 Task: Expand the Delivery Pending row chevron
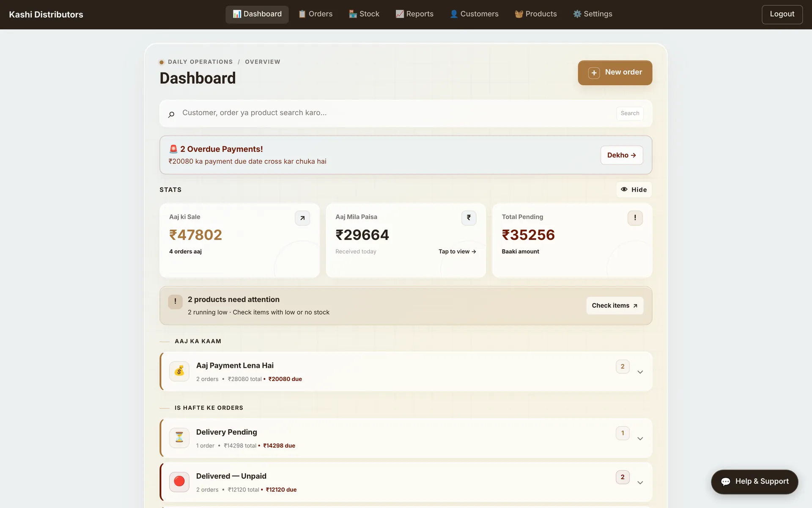tap(640, 439)
